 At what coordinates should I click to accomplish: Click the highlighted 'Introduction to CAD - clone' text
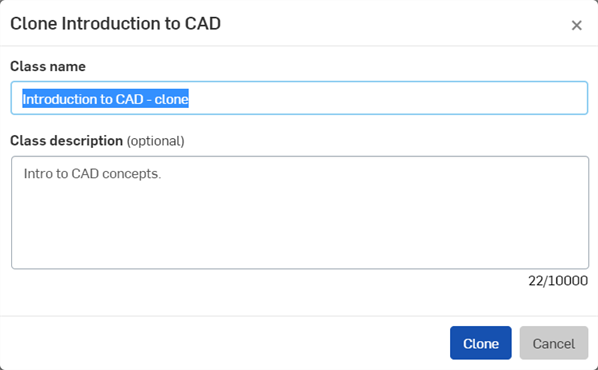click(105, 99)
